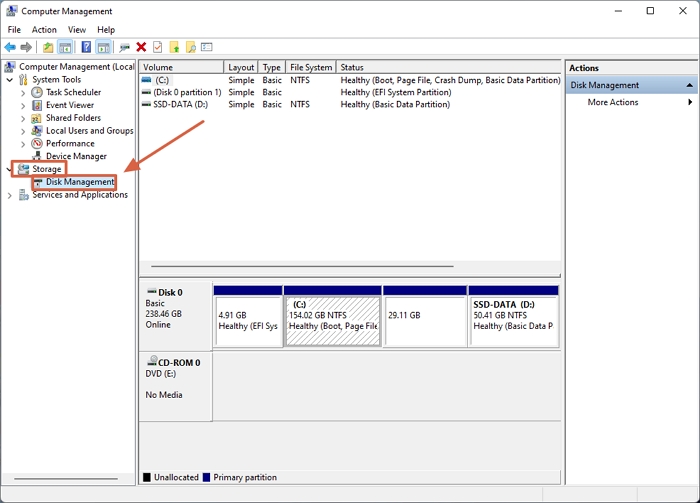Click the Up one level folder icon
The height and width of the screenshot is (503, 700).
[48, 47]
